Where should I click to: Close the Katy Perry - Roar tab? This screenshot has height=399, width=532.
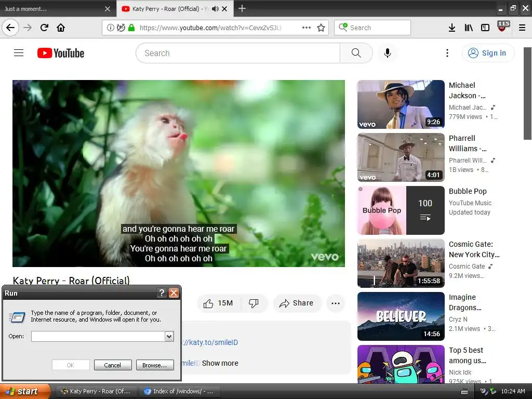click(224, 9)
